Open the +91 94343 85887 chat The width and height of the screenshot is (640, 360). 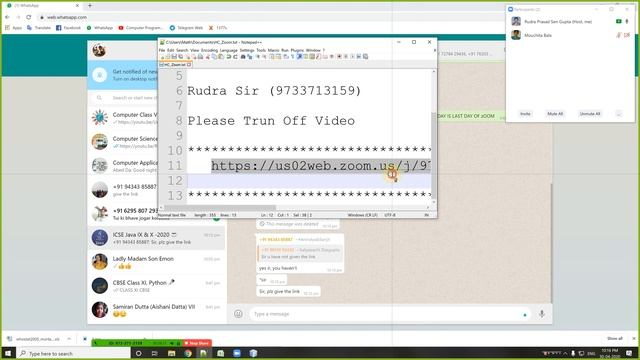pos(123,190)
